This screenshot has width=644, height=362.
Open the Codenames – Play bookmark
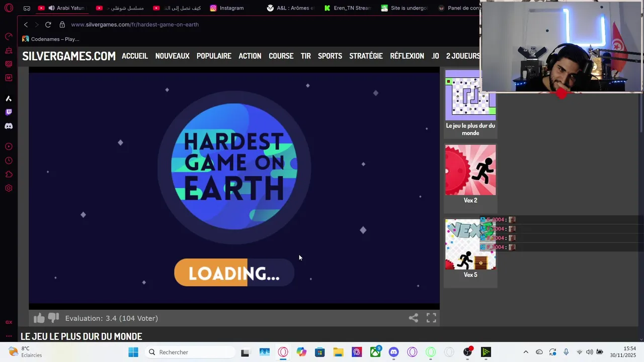pos(51,39)
